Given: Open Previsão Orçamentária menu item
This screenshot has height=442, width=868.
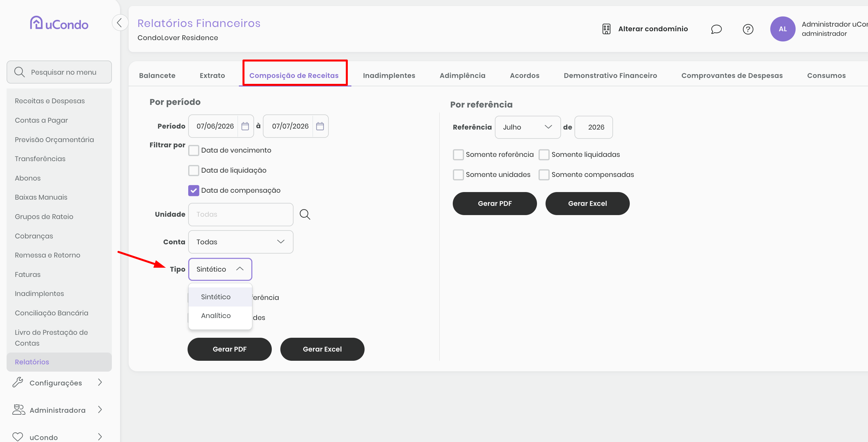Looking at the screenshot, I should [x=54, y=140].
